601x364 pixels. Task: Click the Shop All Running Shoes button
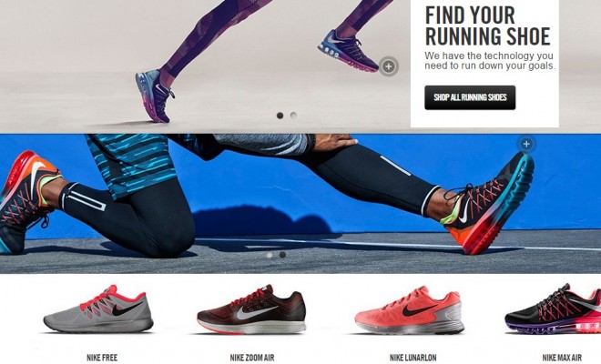(470, 97)
